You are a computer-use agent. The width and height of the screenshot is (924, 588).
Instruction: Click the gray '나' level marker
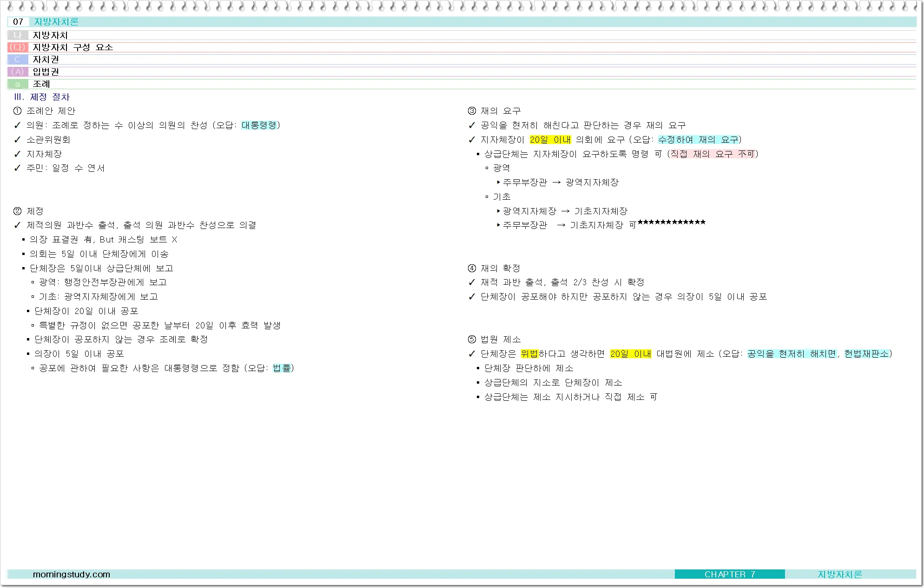click(18, 35)
